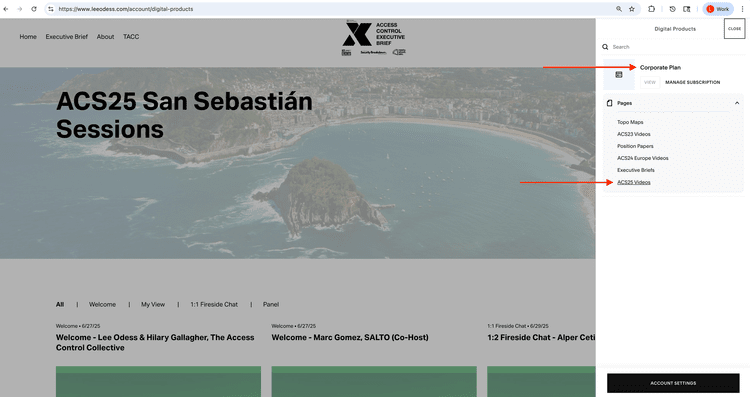
Task: Bookmark page with star icon
Action: pyautogui.click(x=632, y=9)
